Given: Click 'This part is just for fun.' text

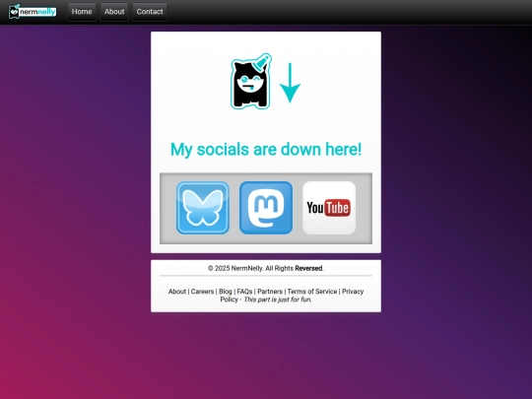Looking at the screenshot, I should (x=278, y=299).
